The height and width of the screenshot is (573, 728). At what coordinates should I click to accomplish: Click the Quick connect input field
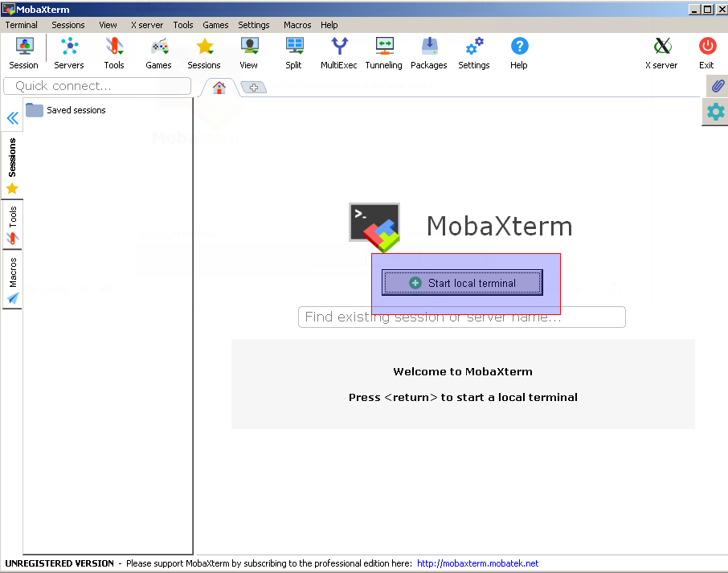[97, 86]
